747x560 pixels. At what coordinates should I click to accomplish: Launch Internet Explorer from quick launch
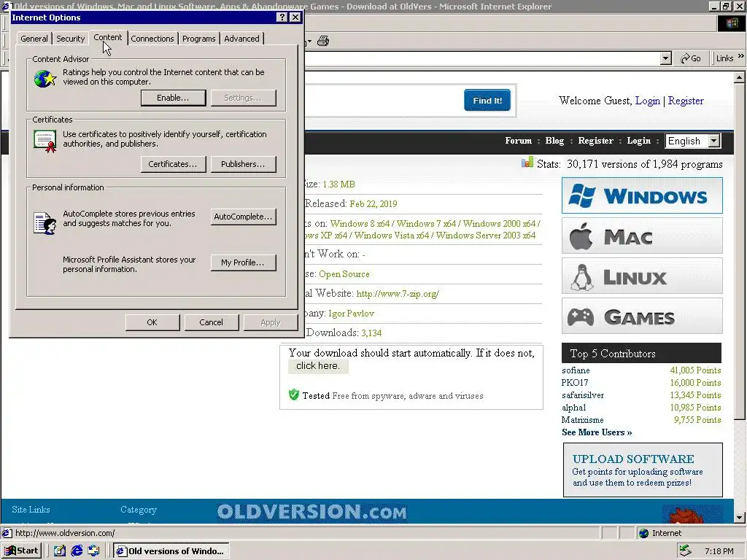pos(77,551)
